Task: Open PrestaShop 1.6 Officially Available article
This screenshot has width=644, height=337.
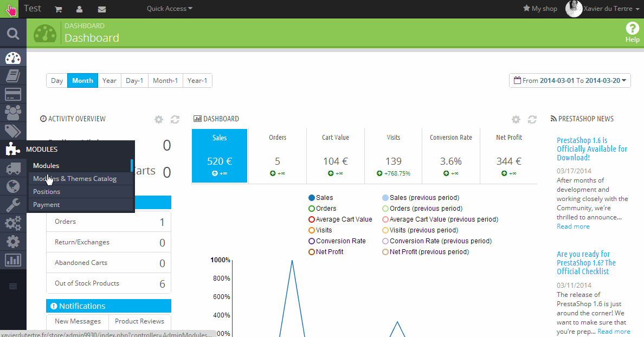Action: [592, 149]
